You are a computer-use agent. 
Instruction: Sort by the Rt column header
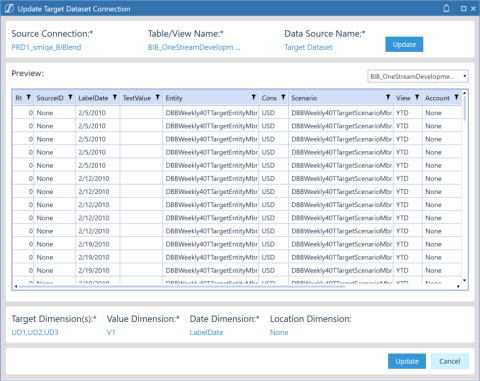pyautogui.click(x=19, y=98)
